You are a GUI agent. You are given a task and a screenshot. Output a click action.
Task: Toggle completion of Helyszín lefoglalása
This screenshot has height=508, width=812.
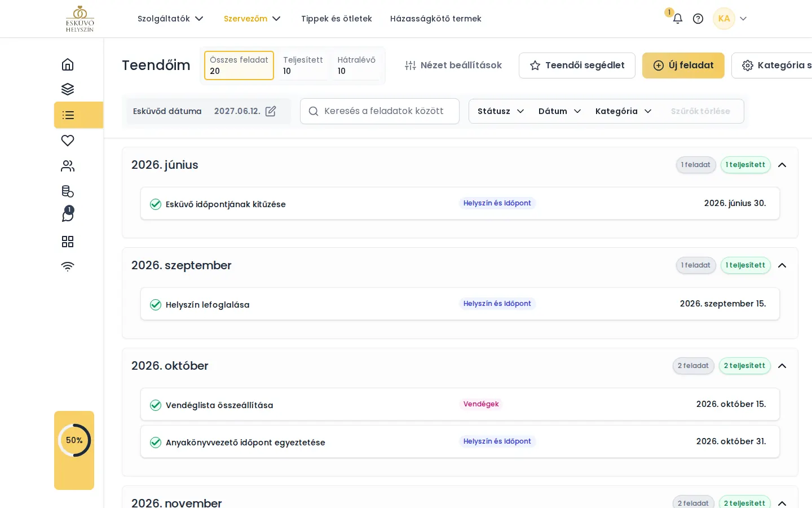(156, 305)
